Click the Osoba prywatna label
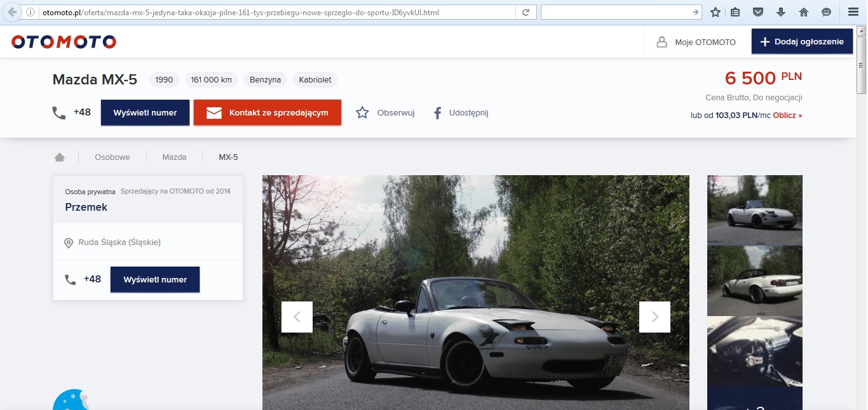868x410 pixels. coord(90,192)
